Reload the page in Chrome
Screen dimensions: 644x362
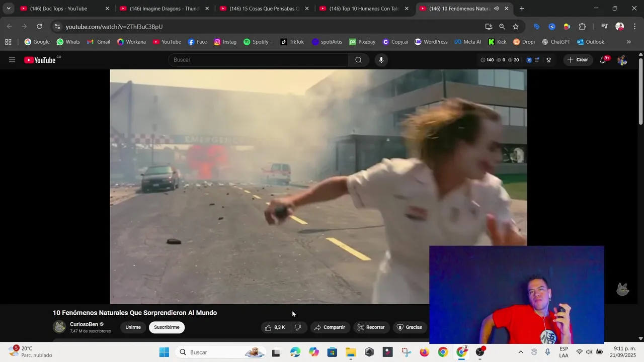click(x=39, y=26)
